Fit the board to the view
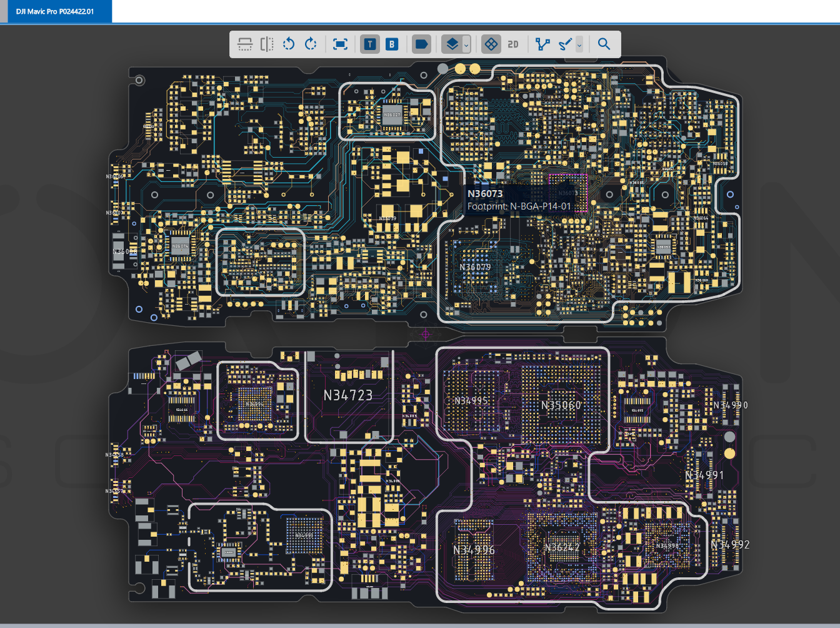This screenshot has width=840, height=628. [340, 44]
